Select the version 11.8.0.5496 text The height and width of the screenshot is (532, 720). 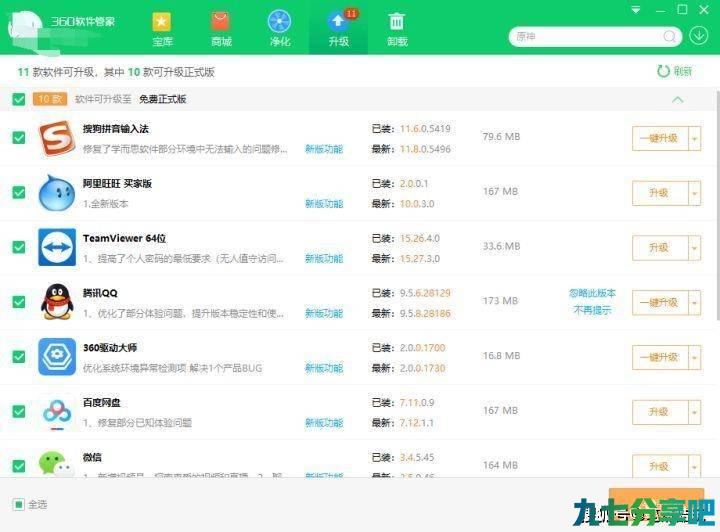(x=425, y=149)
